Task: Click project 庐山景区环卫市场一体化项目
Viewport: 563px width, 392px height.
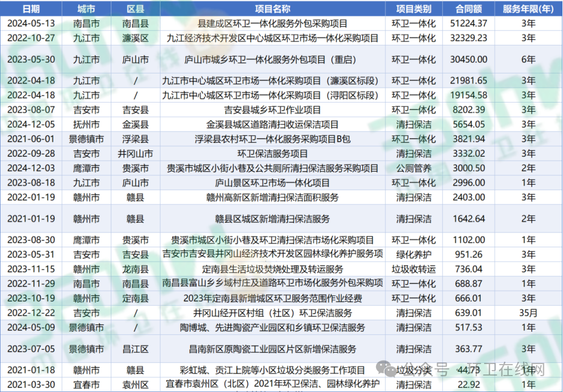Action: (x=272, y=183)
